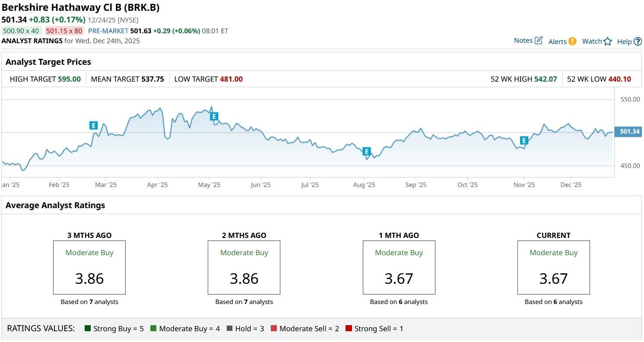Screen dimensions: 644x342
Task: Click the gray Hold legend swatch
Action: tap(230, 329)
